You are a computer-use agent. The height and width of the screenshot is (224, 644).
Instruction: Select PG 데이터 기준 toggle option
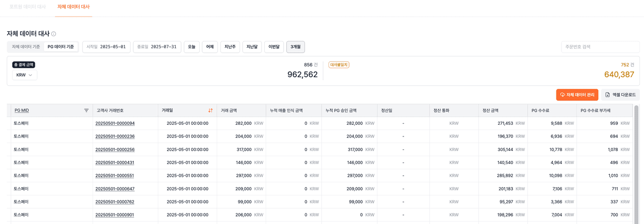coord(61,47)
